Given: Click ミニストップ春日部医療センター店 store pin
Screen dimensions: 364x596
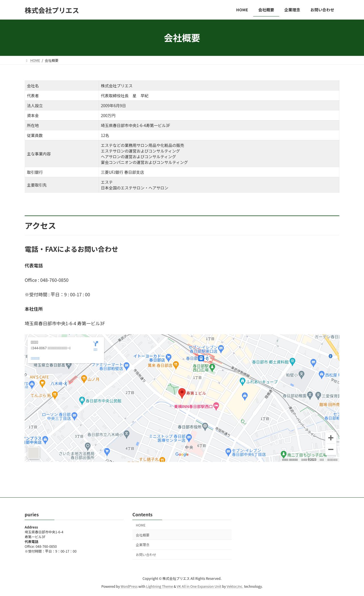Looking at the screenshot, I should click(189, 438).
